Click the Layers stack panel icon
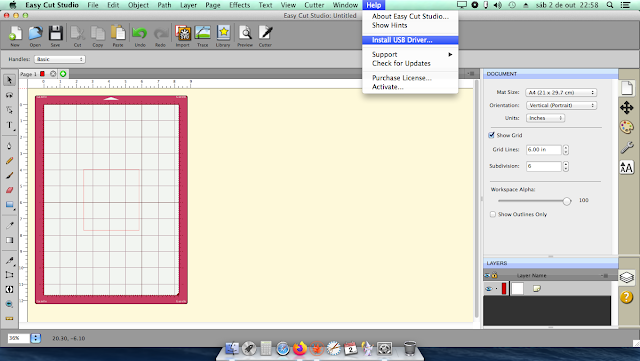 pyautogui.click(x=627, y=277)
